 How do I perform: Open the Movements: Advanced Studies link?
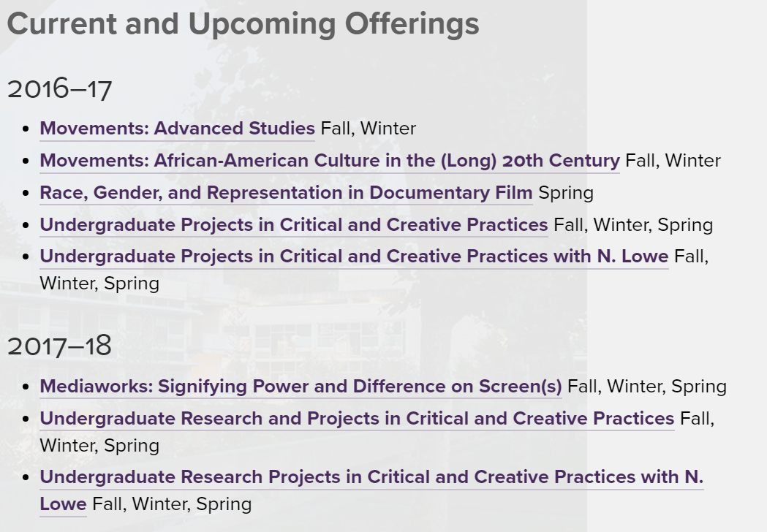pyautogui.click(x=177, y=129)
